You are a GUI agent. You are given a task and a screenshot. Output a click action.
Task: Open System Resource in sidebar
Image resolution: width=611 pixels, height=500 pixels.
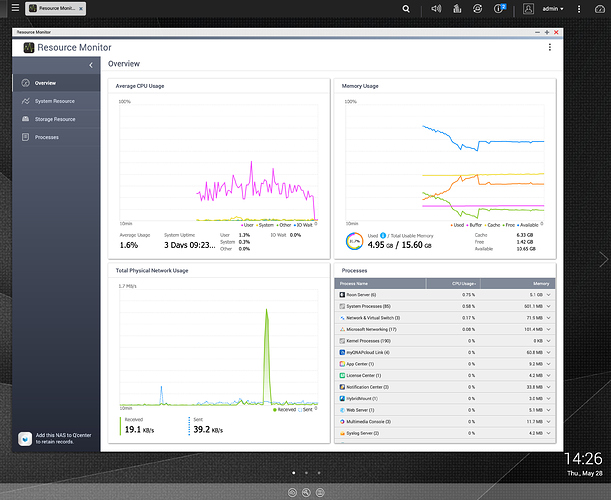coord(56,101)
